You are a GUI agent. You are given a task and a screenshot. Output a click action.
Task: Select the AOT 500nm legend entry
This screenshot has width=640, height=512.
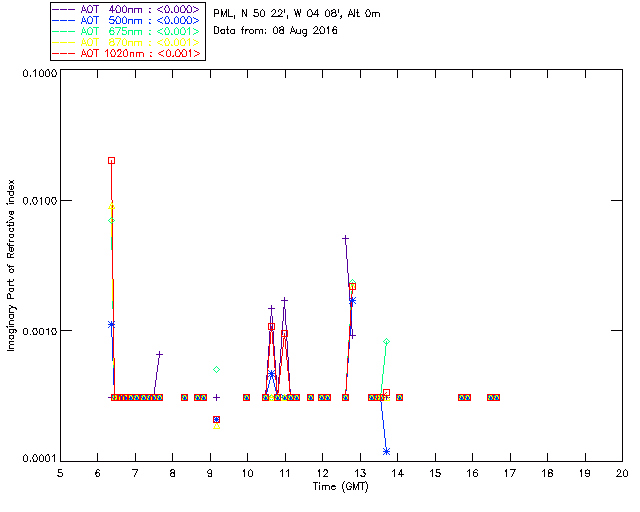127,20
